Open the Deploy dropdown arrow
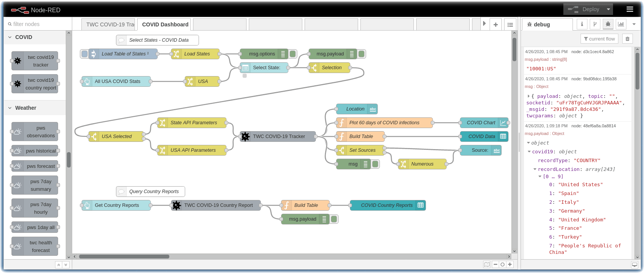This screenshot has height=273, width=644. [608, 9]
